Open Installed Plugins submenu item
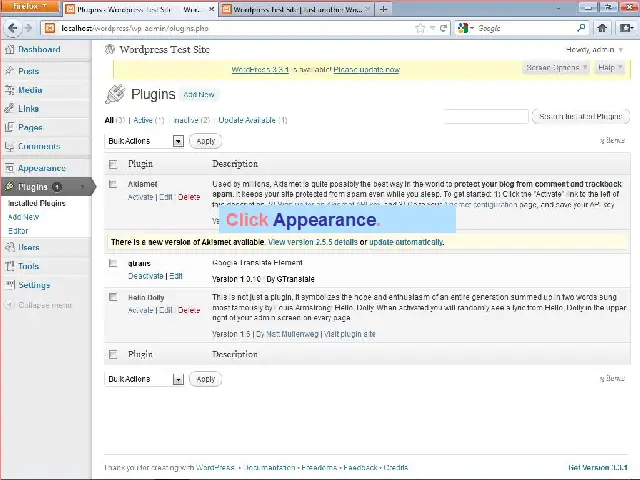 [x=37, y=203]
